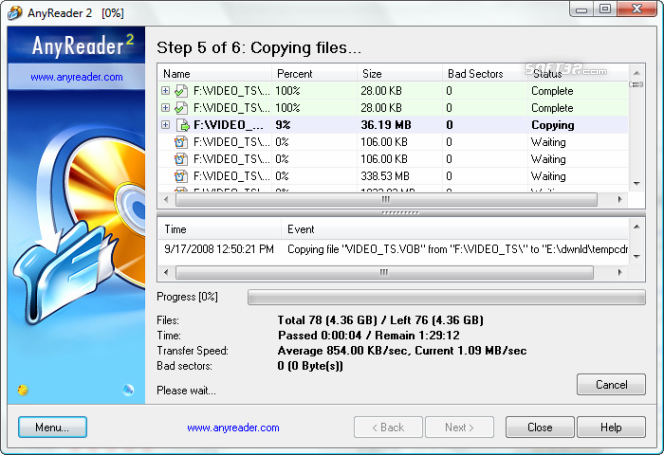The width and height of the screenshot is (664, 455).
Task: Select the file name on the 338.53 MB row
Action: click(x=232, y=176)
